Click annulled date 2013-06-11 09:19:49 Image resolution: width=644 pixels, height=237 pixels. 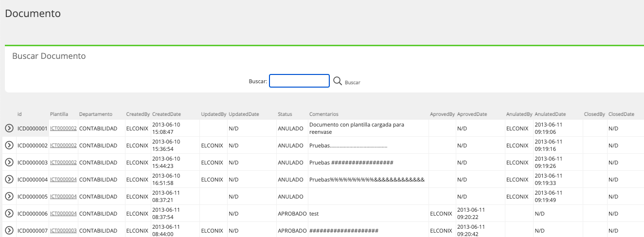point(549,197)
